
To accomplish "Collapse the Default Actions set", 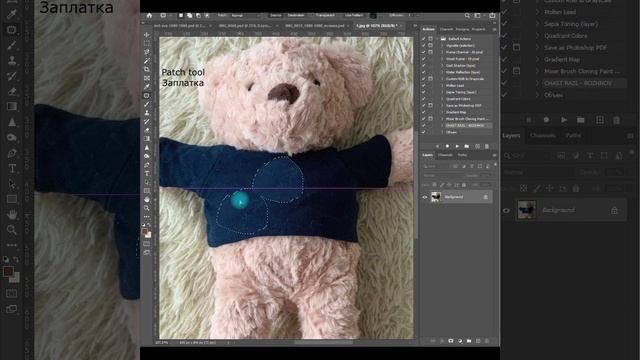I will tap(438, 39).
